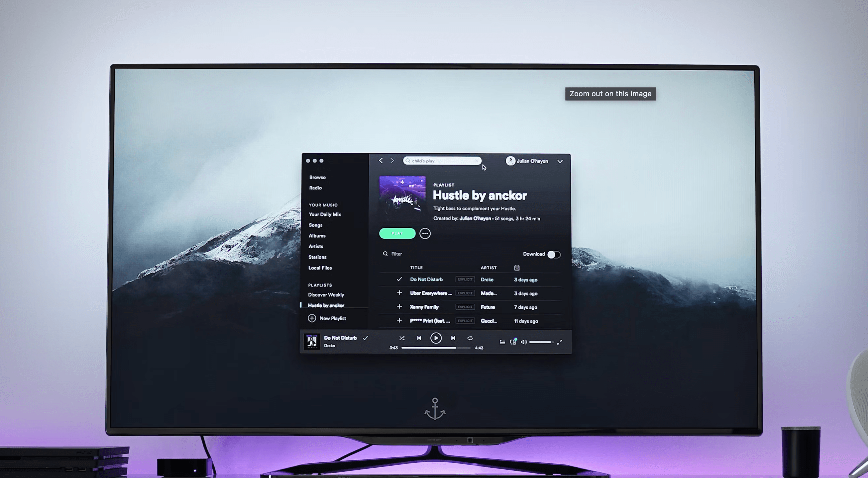Click the repeat icon in playback controls

coord(470,338)
